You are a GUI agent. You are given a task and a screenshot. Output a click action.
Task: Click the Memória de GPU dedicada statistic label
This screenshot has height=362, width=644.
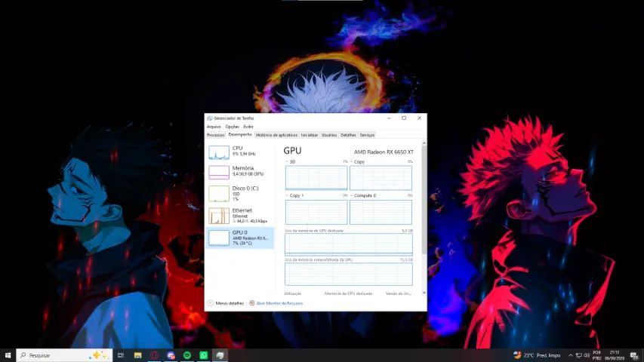point(348,293)
